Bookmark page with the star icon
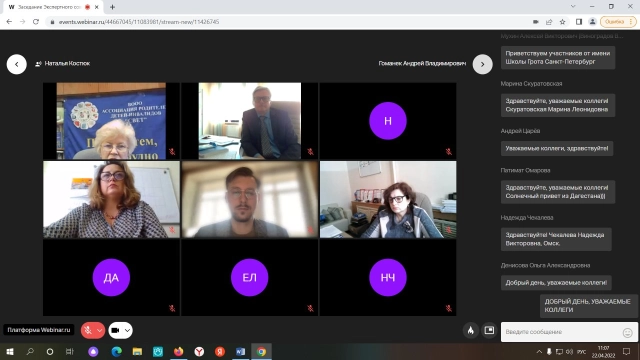The width and height of the screenshot is (640, 360). click(x=562, y=22)
